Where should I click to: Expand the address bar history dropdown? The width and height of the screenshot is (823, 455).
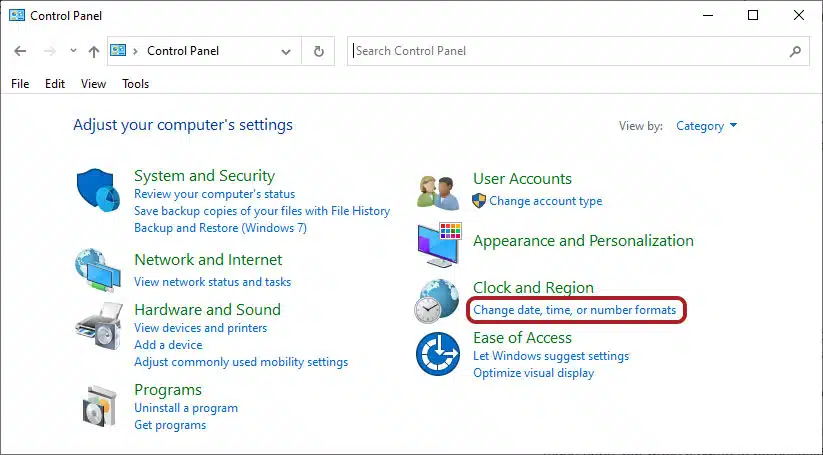pos(286,51)
